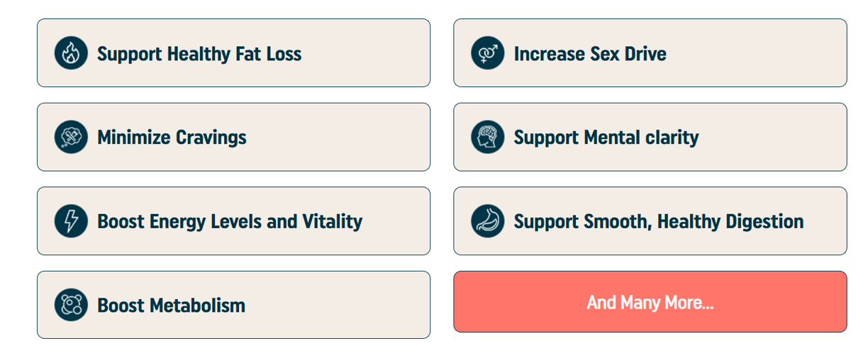Click the brain head mental clarity icon
This screenshot has height=353, width=868.
[487, 137]
